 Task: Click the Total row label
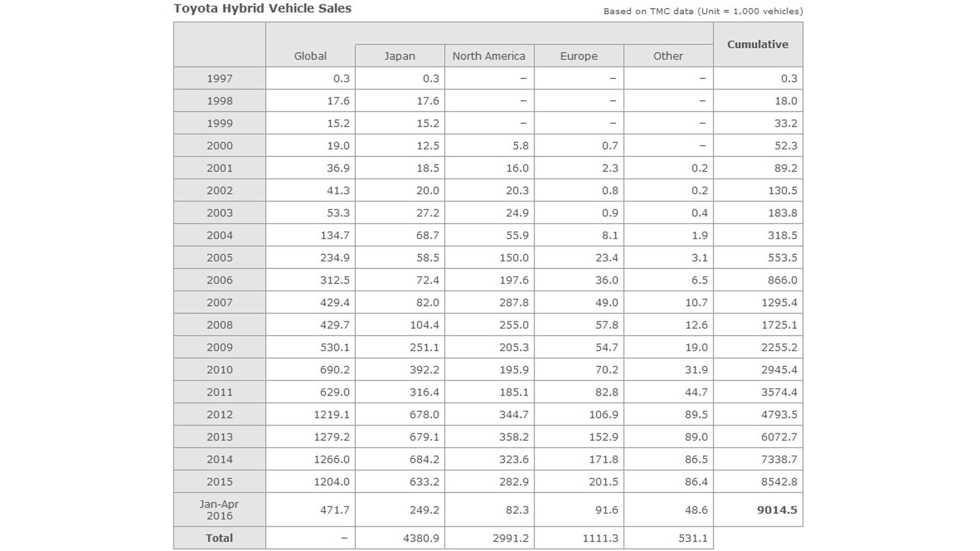click(219, 538)
